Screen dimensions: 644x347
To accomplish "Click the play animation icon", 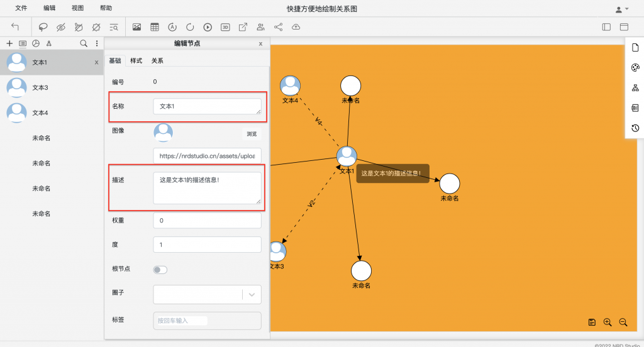I will click(208, 27).
